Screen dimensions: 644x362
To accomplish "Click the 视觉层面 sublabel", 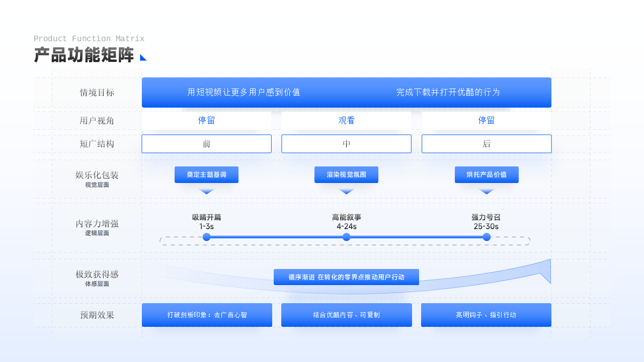I will coord(97,185).
